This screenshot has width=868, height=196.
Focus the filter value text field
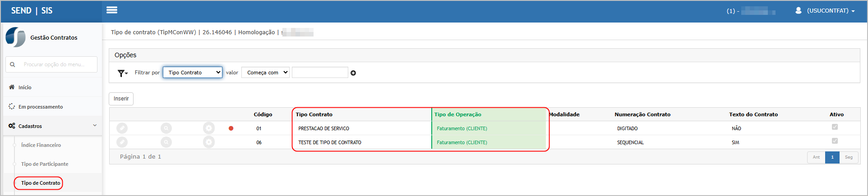(x=320, y=73)
